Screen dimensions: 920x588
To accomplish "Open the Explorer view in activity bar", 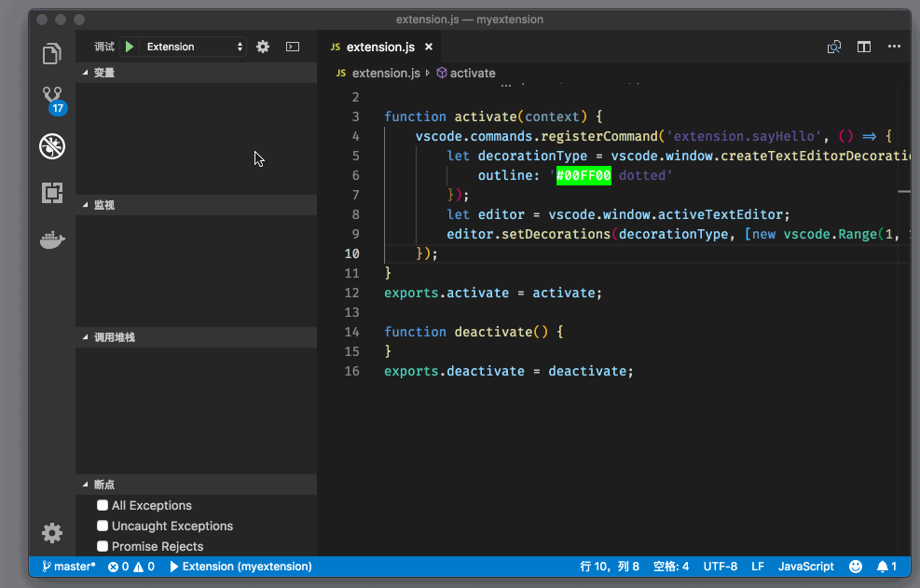I will tap(52, 54).
